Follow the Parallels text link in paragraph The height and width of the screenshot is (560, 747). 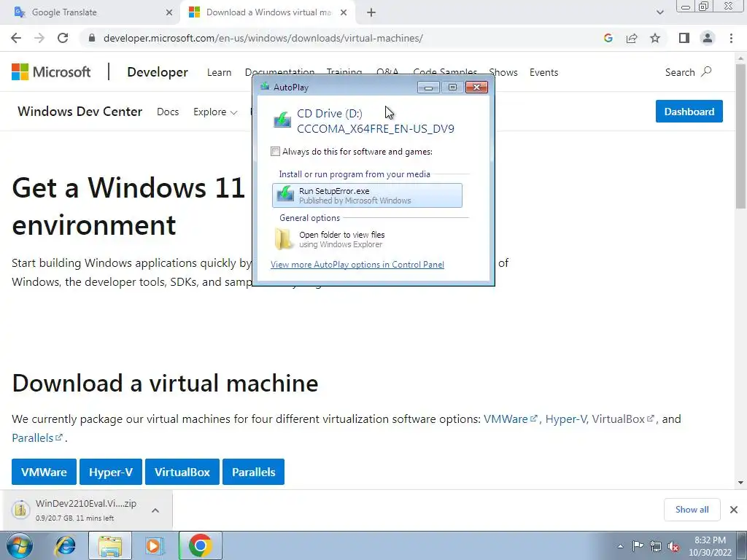coord(37,437)
